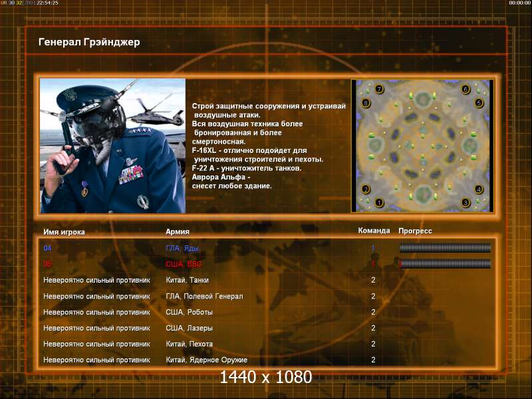
Task: Click the 00:00:00 timer in the corner
Action: 520,3
